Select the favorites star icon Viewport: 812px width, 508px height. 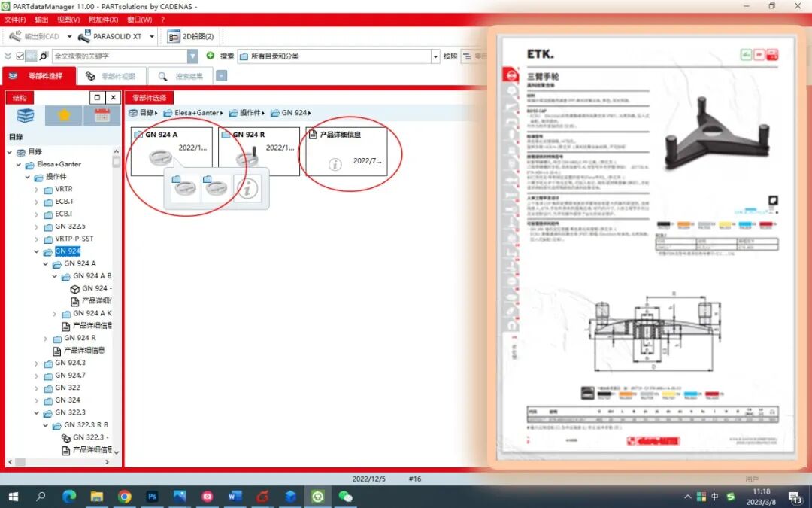click(x=64, y=115)
